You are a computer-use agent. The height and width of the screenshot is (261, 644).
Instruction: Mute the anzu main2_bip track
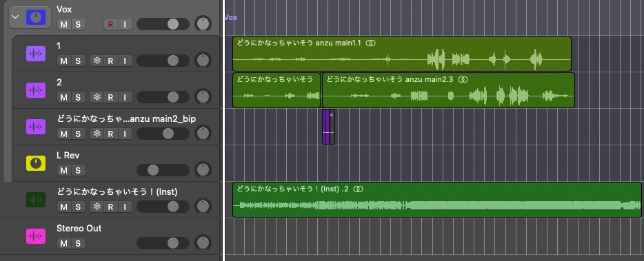pyautogui.click(x=63, y=134)
